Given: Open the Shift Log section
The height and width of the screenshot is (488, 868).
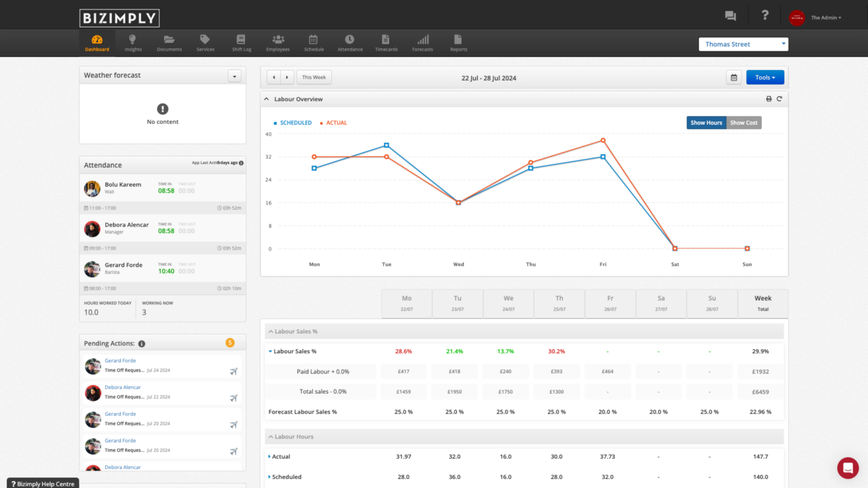Looking at the screenshot, I should coord(241,43).
